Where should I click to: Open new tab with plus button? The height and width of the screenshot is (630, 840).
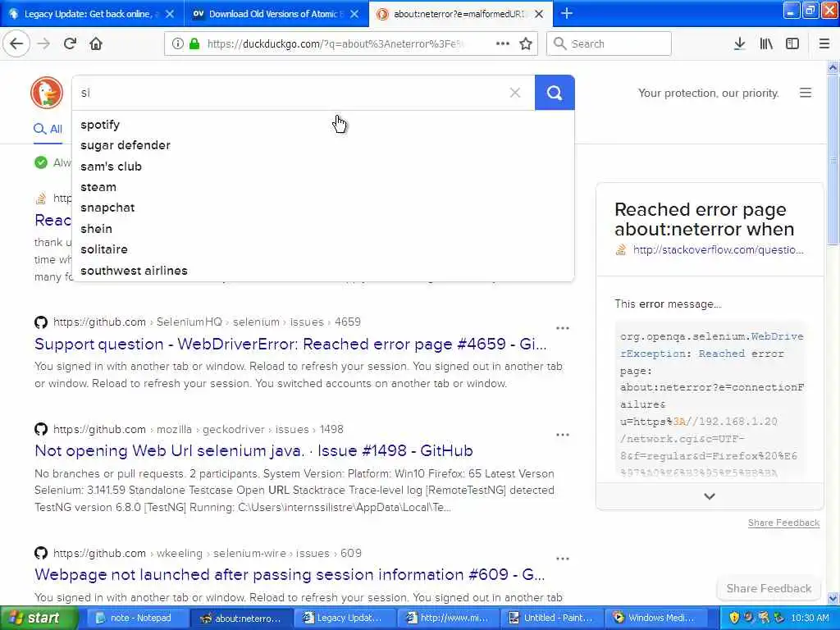(x=567, y=13)
